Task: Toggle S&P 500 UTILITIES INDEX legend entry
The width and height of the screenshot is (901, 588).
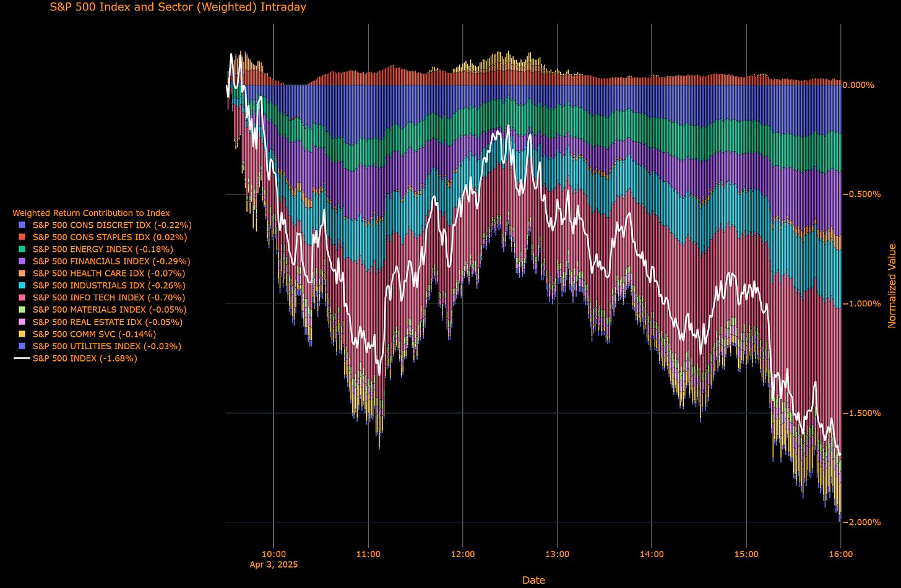Action: click(99, 346)
